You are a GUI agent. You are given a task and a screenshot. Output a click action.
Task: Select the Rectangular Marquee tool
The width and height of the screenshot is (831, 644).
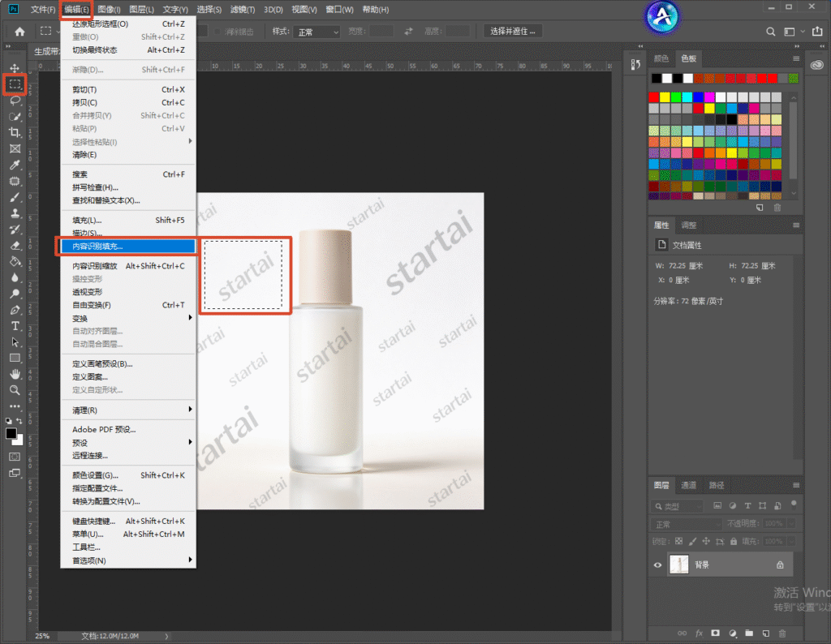[15, 84]
